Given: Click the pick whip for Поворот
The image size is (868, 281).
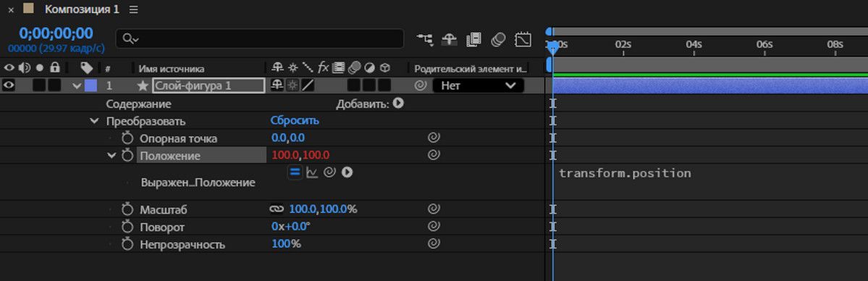Looking at the screenshot, I should (434, 227).
